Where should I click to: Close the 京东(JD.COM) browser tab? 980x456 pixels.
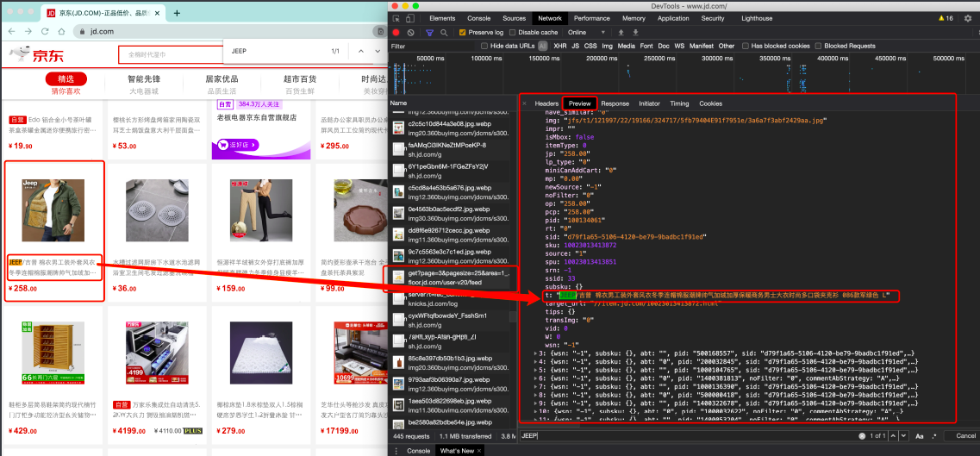[x=158, y=13]
